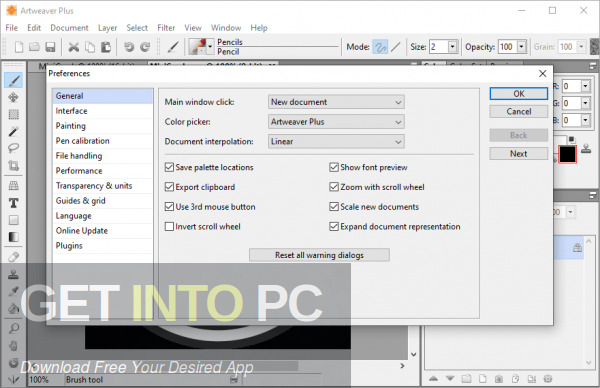Uncheck Expand document representation
This screenshot has width=600, height=388.
(334, 227)
